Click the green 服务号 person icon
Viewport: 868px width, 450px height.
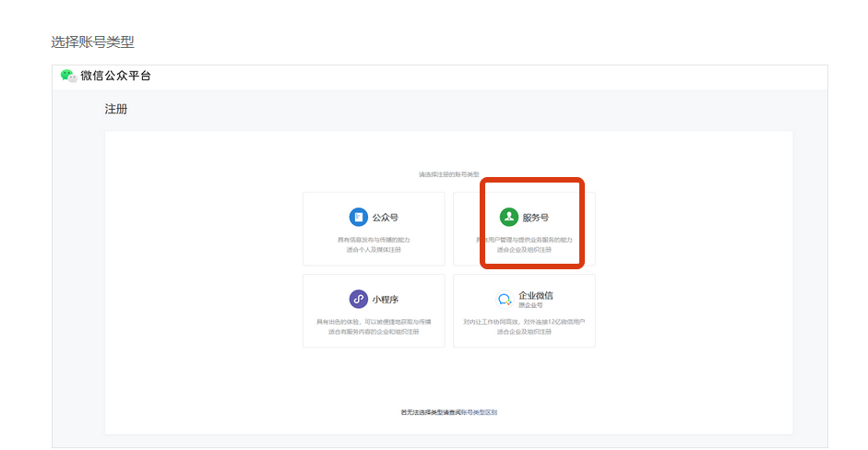click(x=509, y=217)
